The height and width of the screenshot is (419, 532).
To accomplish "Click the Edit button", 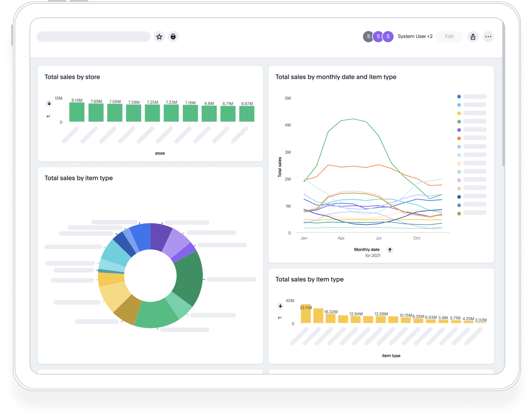I will [x=449, y=36].
